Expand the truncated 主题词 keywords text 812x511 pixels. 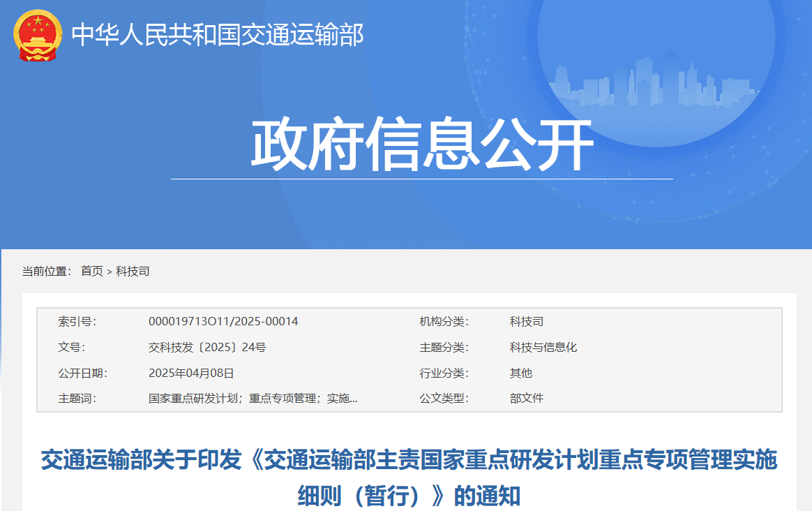(x=253, y=399)
